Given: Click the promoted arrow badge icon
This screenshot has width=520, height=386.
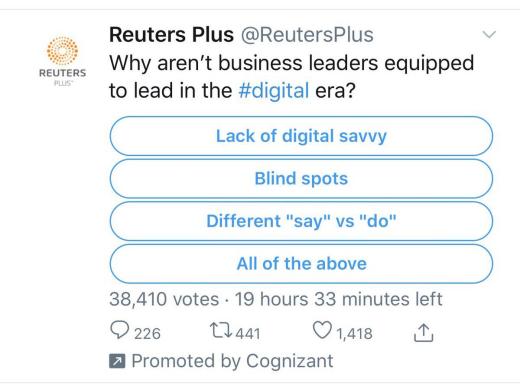Looking at the screenshot, I should [x=117, y=361].
